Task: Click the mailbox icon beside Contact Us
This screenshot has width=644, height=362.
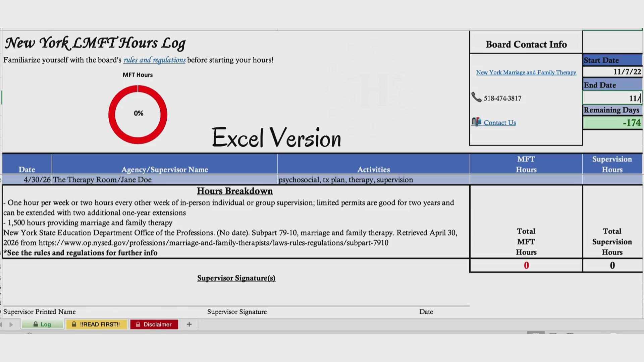Action: point(476,122)
